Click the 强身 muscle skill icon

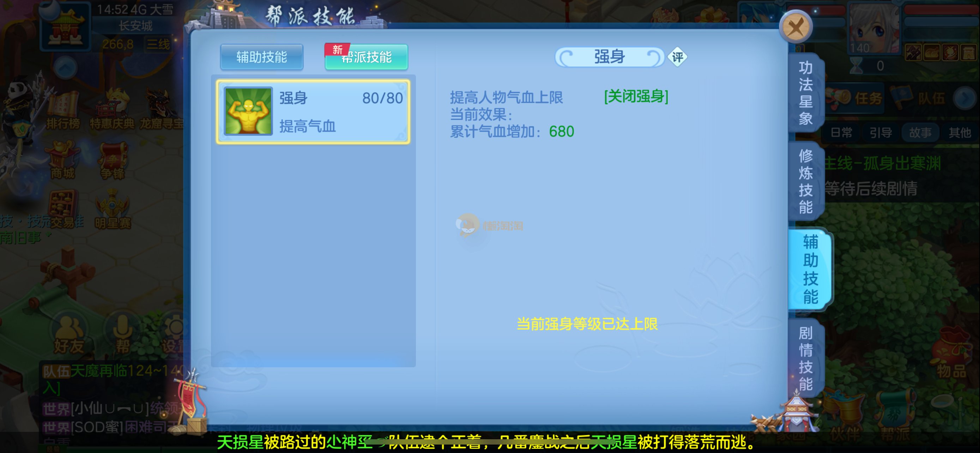(x=248, y=111)
